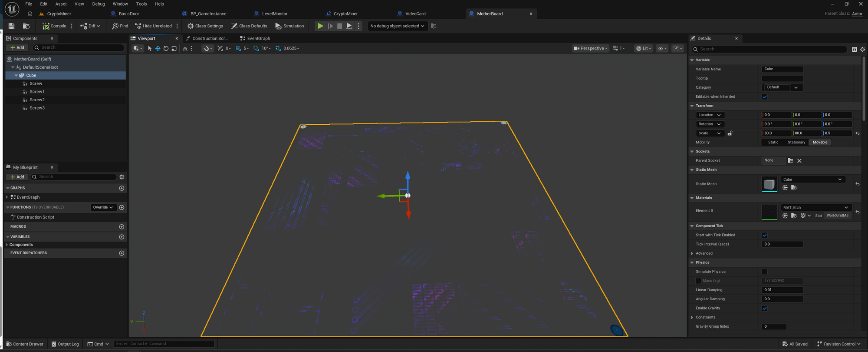Image resolution: width=868 pixels, height=352 pixels.
Task: Click the Browse to Static Mesh icon
Action: tap(794, 188)
